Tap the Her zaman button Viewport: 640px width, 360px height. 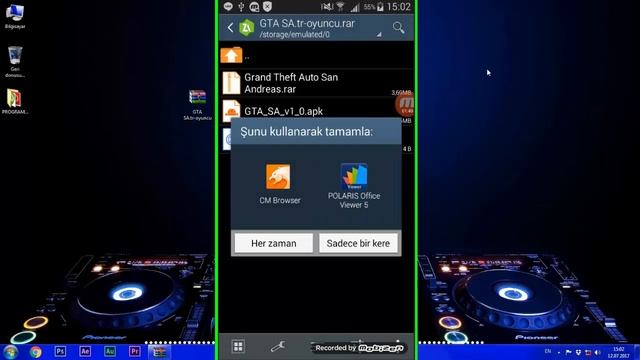click(x=273, y=243)
